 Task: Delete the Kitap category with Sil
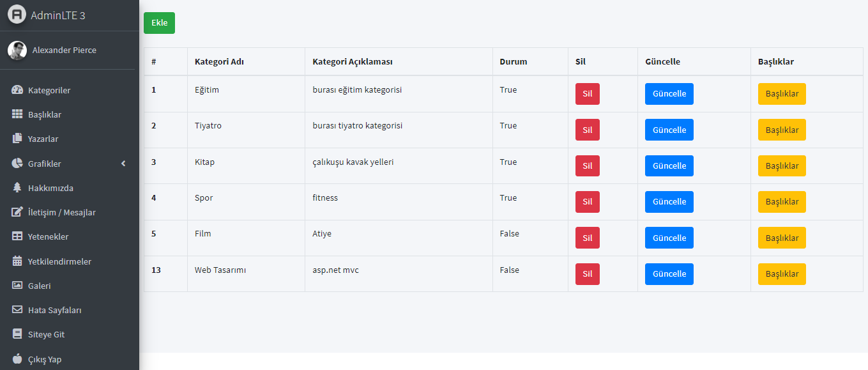(x=588, y=166)
